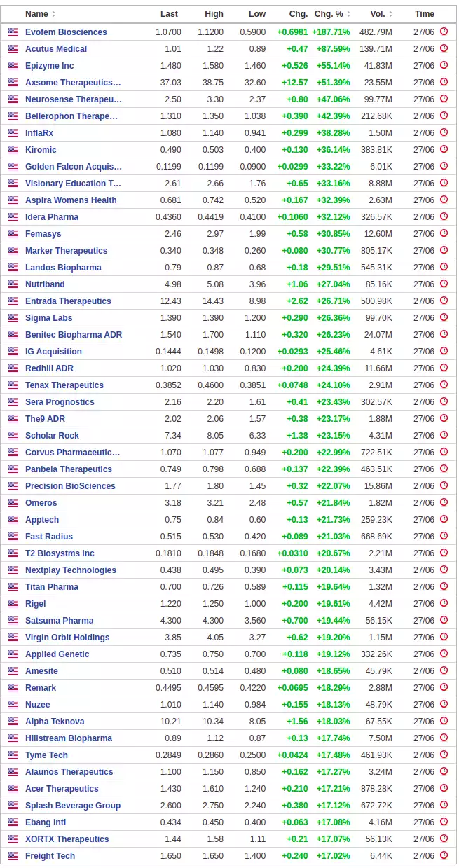Click Sera Prognostics volume 302.57K
This screenshot has height=868, width=459.
pyautogui.click(x=376, y=402)
